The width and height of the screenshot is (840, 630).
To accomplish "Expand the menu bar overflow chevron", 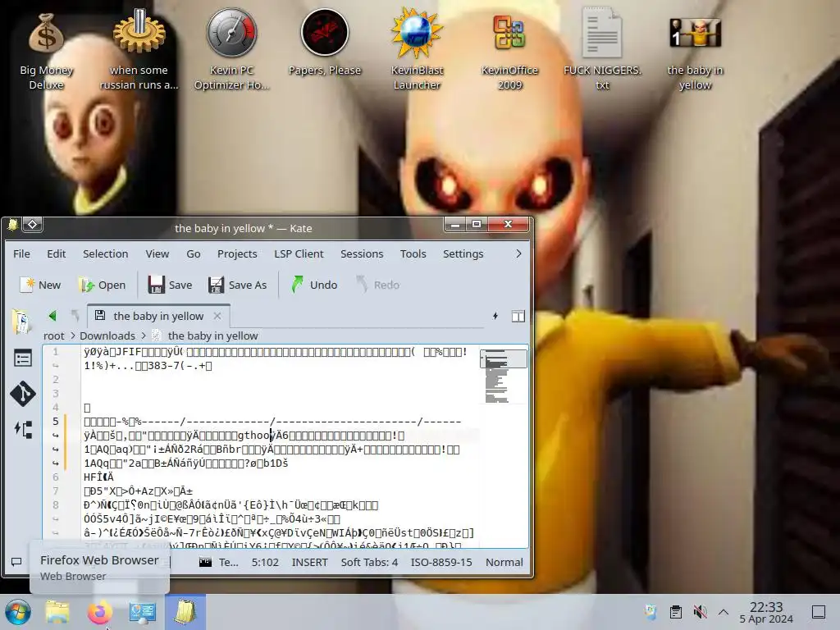I will [x=518, y=253].
